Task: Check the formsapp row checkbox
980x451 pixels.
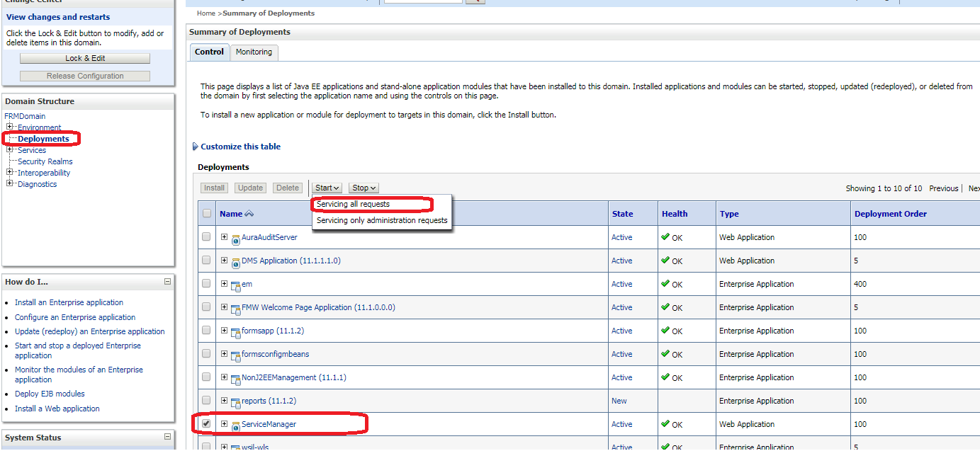Action: click(x=206, y=330)
